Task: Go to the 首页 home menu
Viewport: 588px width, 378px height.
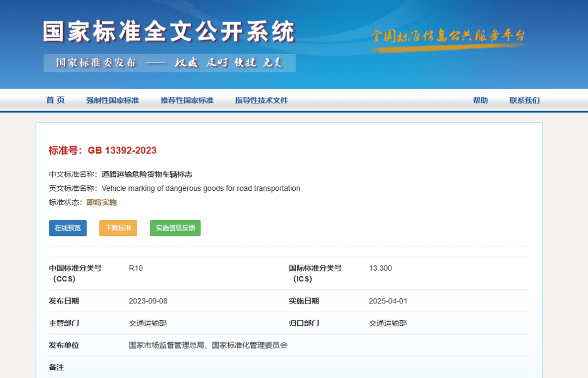Action: tap(56, 101)
